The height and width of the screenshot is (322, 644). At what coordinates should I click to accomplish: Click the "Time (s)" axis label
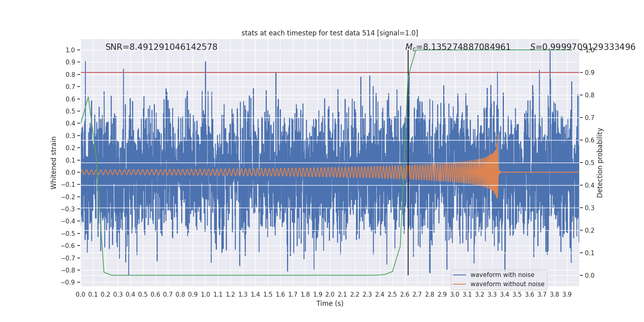[x=330, y=303]
